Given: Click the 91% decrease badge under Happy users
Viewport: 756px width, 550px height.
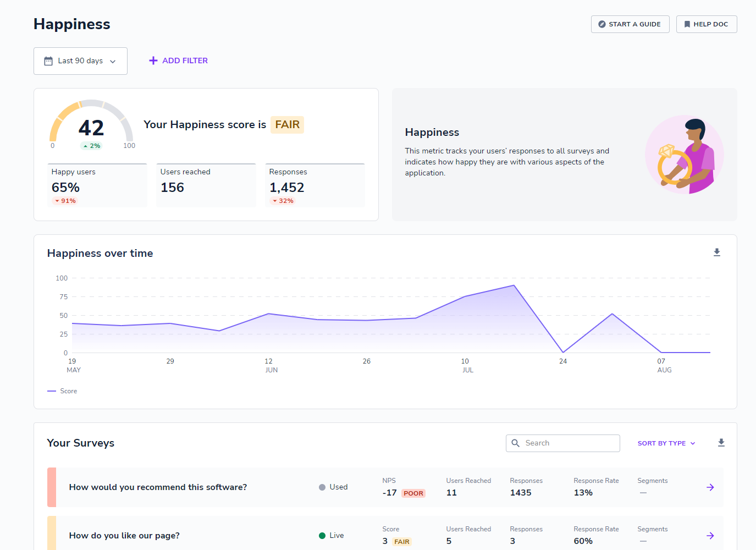Looking at the screenshot, I should (65, 201).
